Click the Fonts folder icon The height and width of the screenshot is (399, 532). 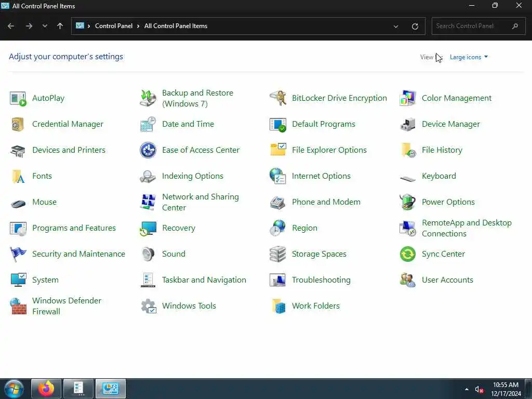[18, 177]
